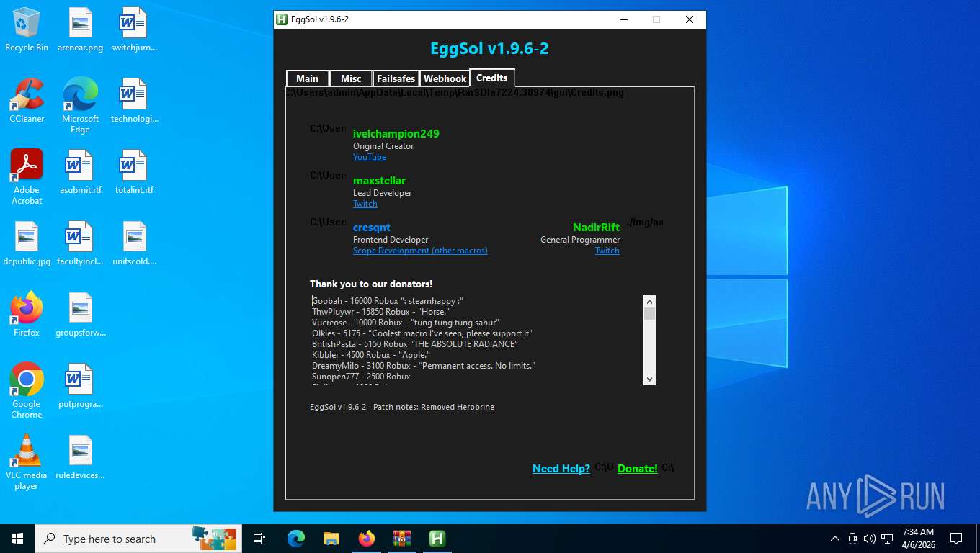Open Firefox from the taskbar

click(x=367, y=539)
